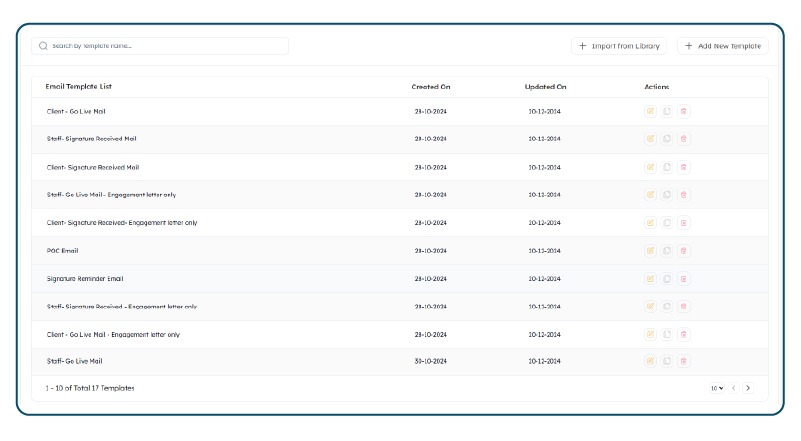The height and width of the screenshot is (441, 801).
Task: Select Client- Signature Received Mail name
Action: [92, 167]
